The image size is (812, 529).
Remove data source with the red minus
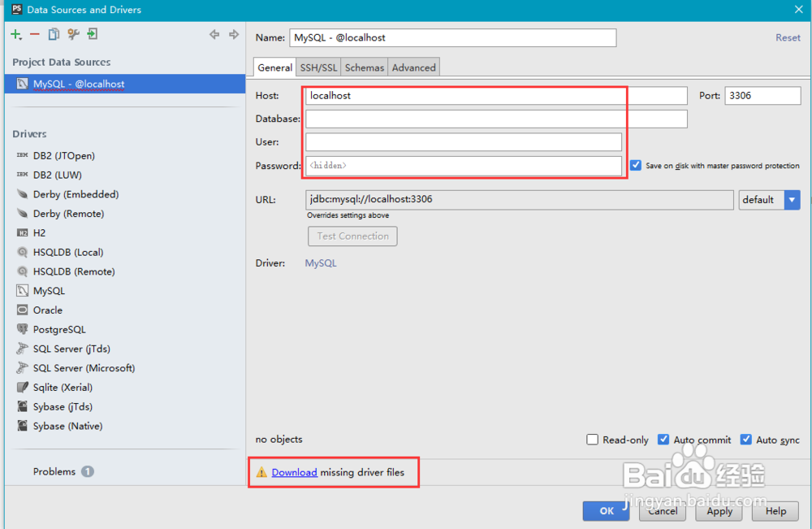click(x=35, y=34)
